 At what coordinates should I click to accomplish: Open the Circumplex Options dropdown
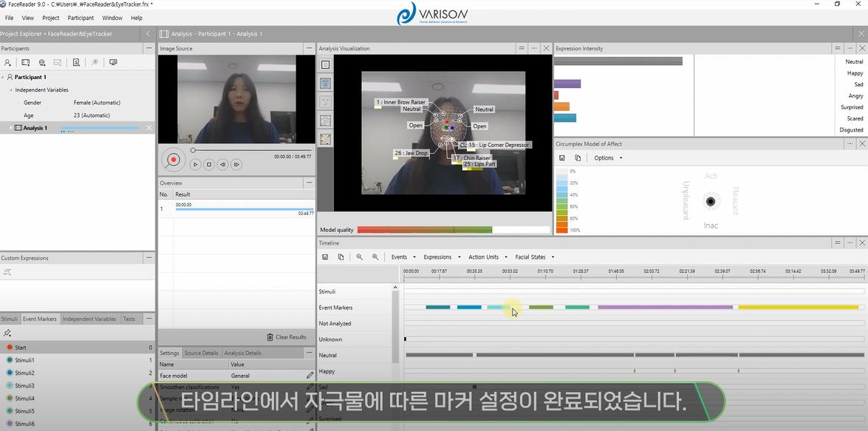coord(609,158)
